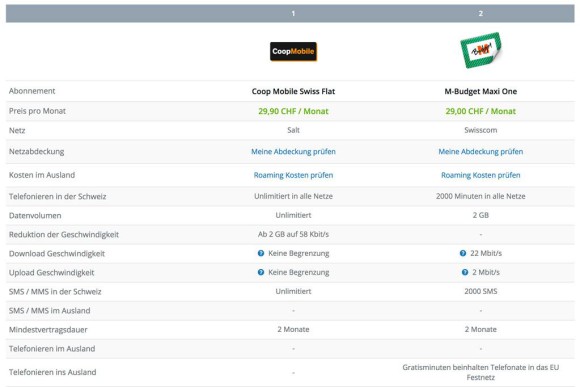Open help icon beside Coop download Keine Begrenzung

(261, 253)
